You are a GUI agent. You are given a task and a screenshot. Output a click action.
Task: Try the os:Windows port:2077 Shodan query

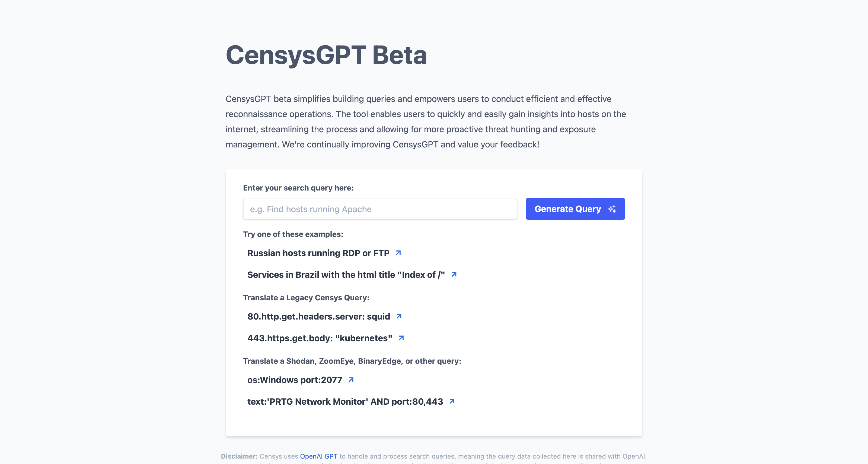pos(295,380)
